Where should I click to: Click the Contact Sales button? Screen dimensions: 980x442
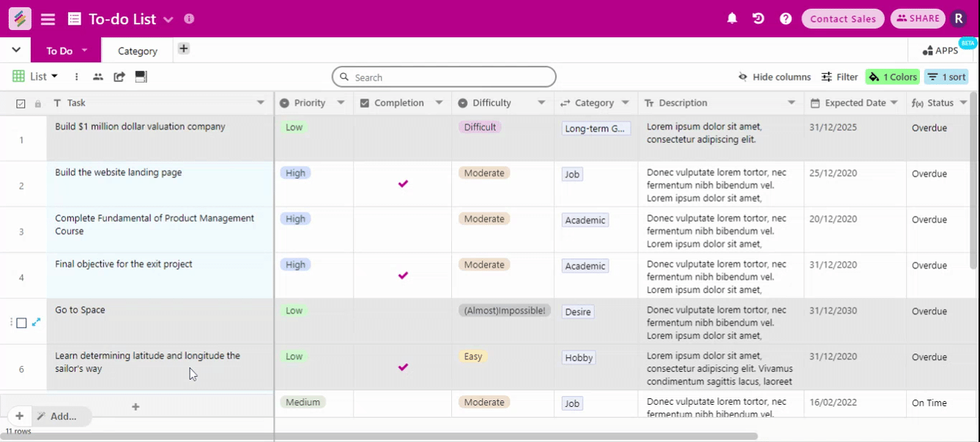coord(843,19)
